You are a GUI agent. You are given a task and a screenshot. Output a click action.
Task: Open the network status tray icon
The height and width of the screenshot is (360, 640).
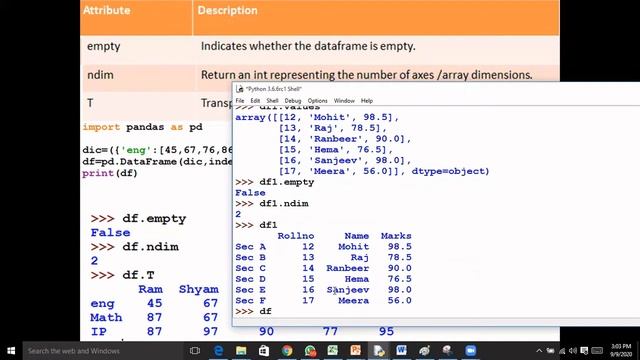(562, 351)
